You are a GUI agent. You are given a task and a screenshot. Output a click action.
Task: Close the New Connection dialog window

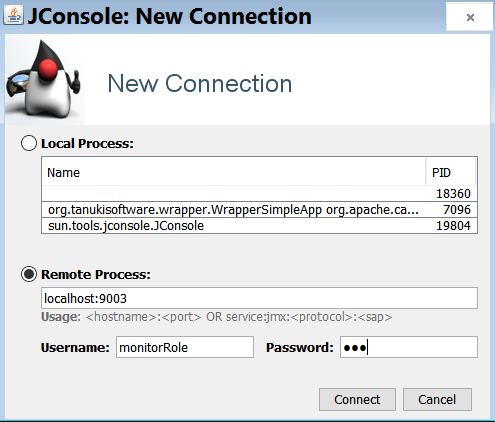click(x=470, y=17)
